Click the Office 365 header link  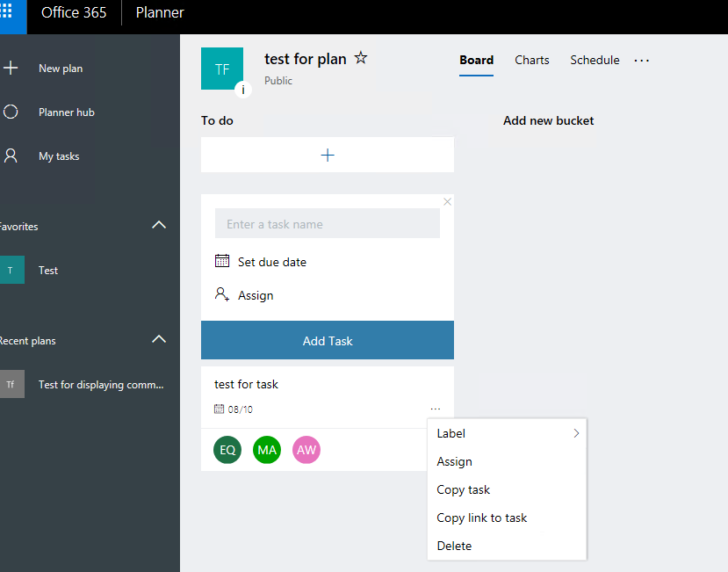coord(74,12)
